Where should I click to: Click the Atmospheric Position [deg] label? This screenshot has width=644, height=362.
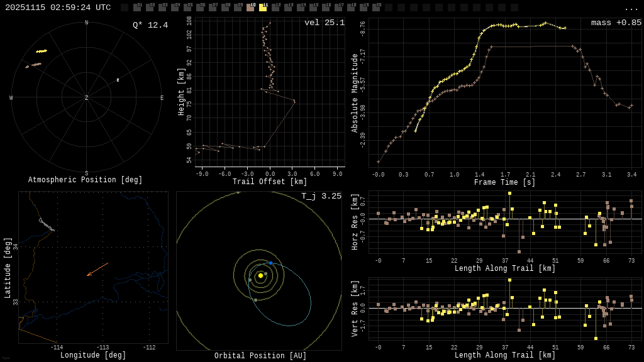tap(85, 180)
